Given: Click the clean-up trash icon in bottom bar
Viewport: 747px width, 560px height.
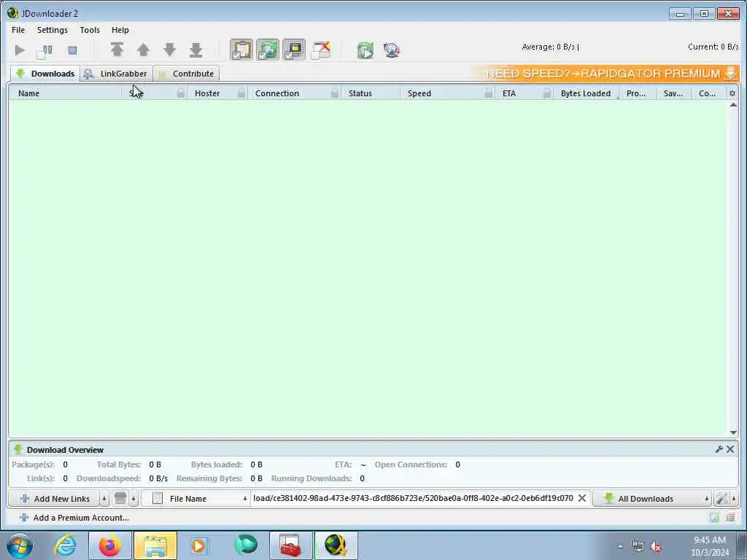Looking at the screenshot, I should pos(120,499).
